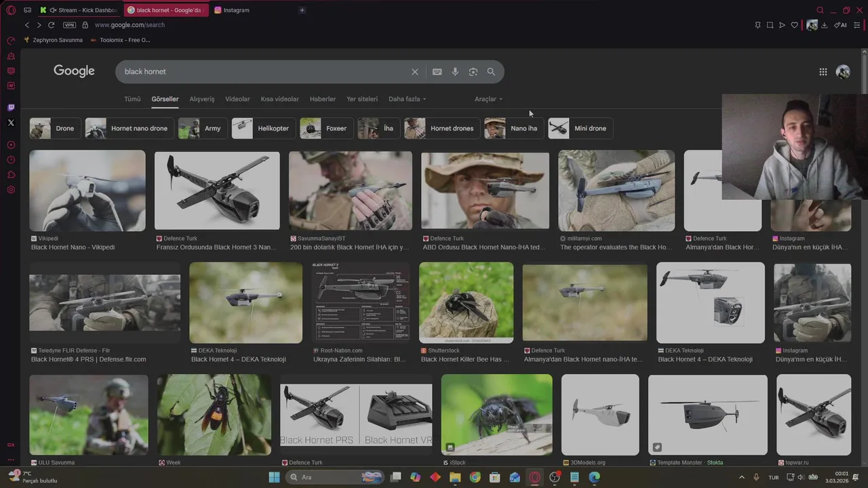Open sidebar settings gear icon
The height and width of the screenshot is (488, 868).
coord(11,190)
